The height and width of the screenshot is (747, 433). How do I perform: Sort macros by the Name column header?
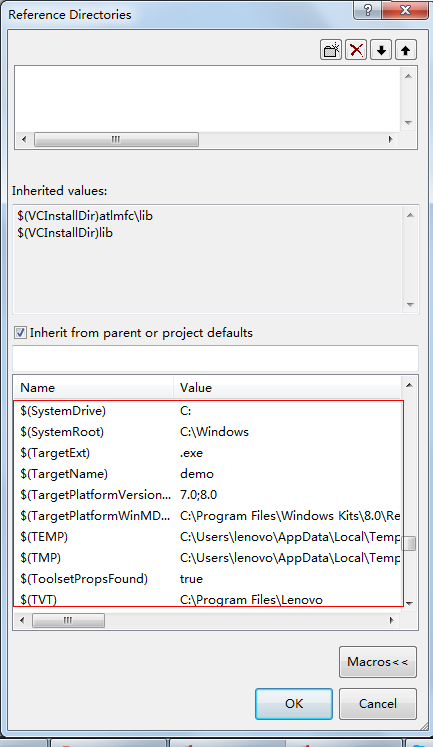click(93, 387)
